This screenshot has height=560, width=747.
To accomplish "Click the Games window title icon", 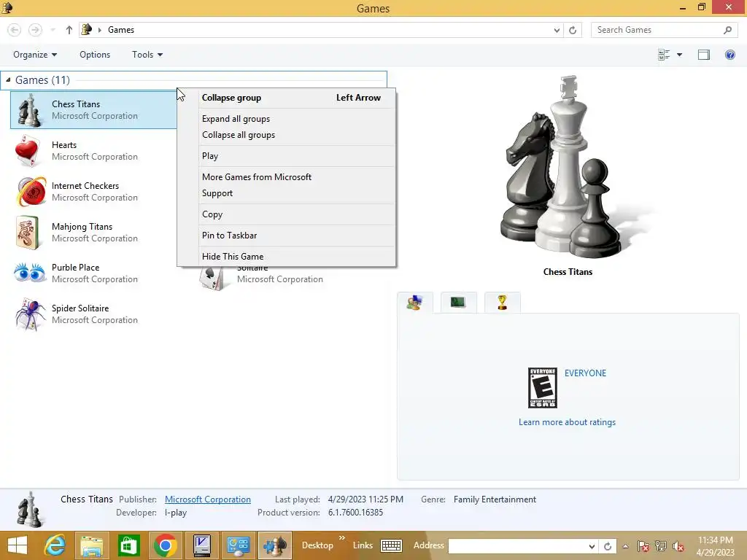I will click(x=7, y=7).
